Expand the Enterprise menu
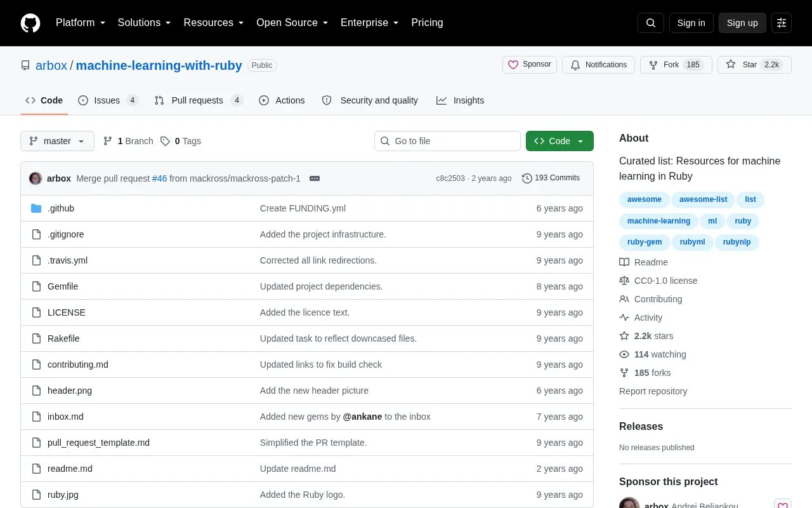Screen dimensions: 812x508 click(370, 23)
